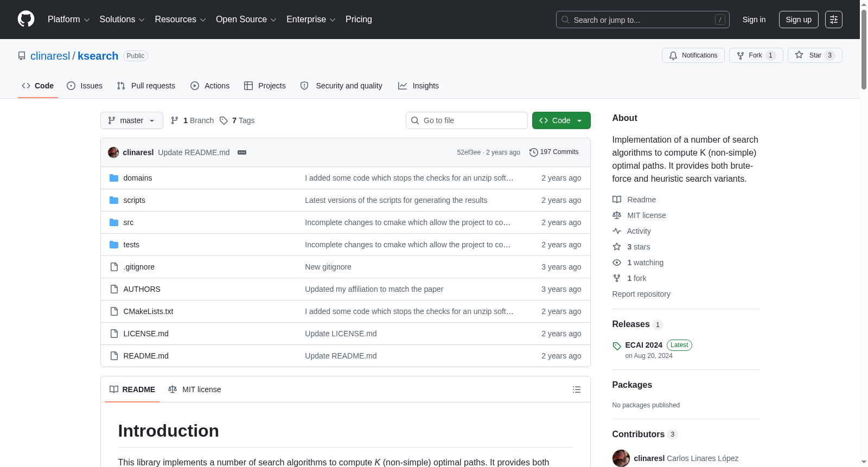Click the domains folder icon
868x467 pixels.
pyautogui.click(x=114, y=178)
